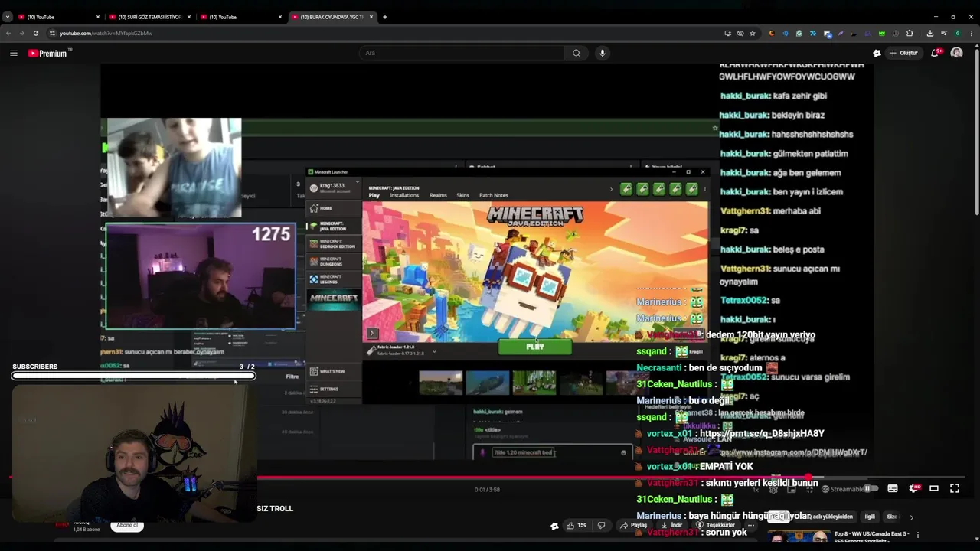Select Minecraft Bedrock Edition in sidebar
Image resolution: width=980 pixels, height=551 pixels.
[332, 244]
